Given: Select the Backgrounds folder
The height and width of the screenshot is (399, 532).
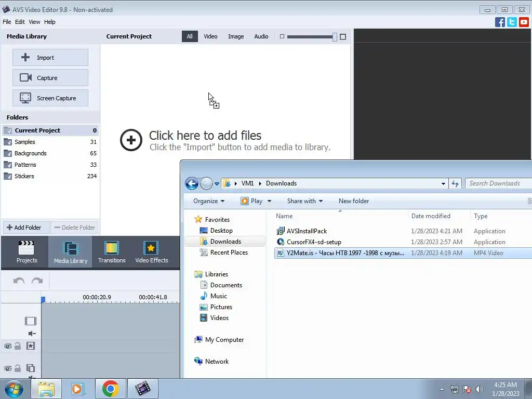Looking at the screenshot, I should (50, 153).
